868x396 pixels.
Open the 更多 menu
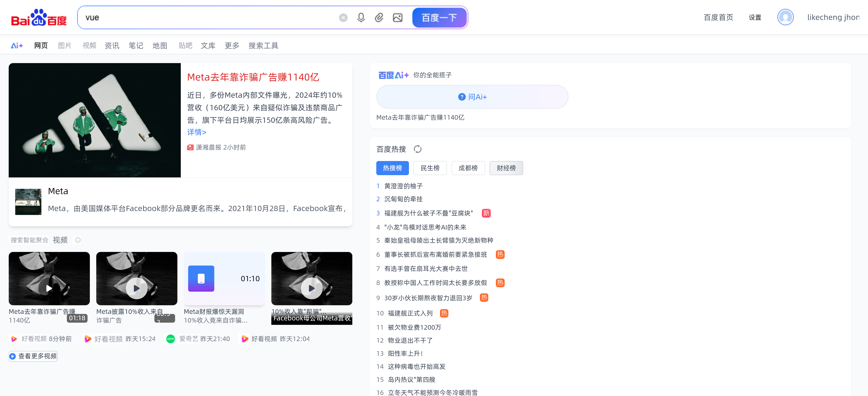point(232,46)
